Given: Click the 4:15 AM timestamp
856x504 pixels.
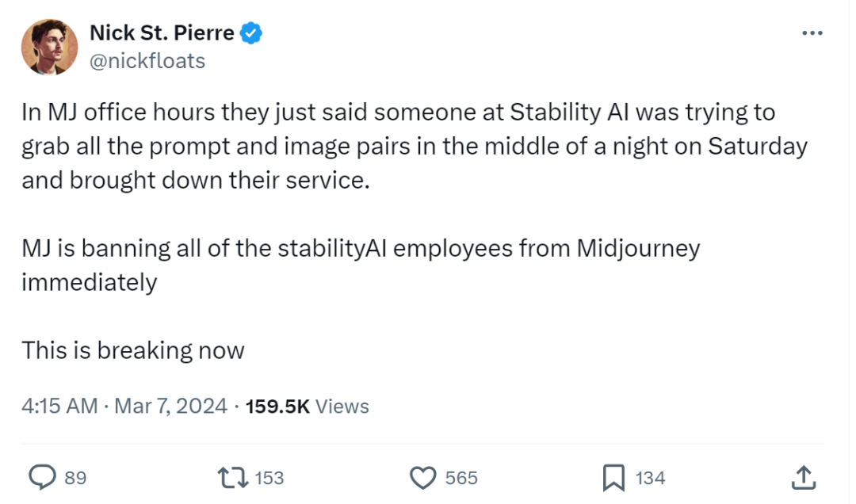Looking at the screenshot, I should pyautogui.click(x=59, y=407).
